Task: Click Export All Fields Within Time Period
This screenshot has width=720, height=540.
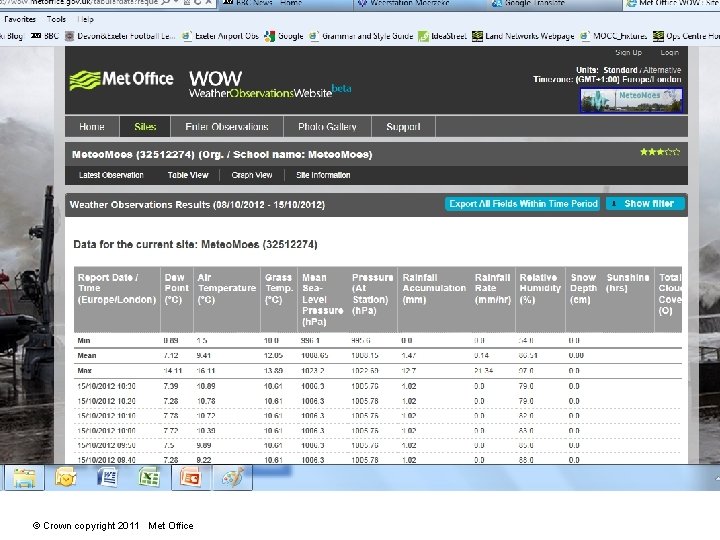Action: [523, 204]
